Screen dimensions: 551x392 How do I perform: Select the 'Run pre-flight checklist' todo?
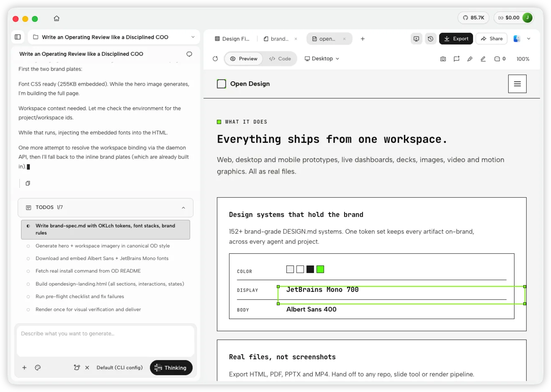(80, 297)
